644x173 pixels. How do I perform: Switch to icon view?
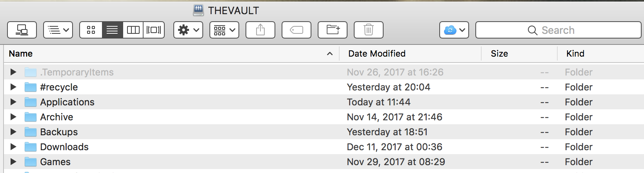coord(91,30)
